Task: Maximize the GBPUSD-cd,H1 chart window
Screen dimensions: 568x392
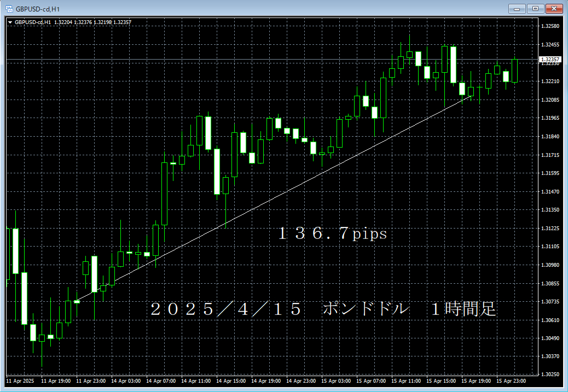Action: point(535,9)
